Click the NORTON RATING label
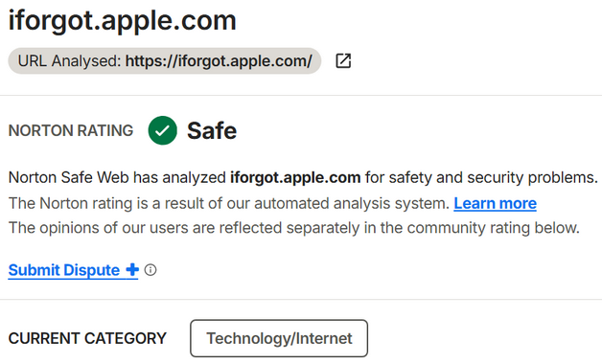 pyautogui.click(x=71, y=130)
